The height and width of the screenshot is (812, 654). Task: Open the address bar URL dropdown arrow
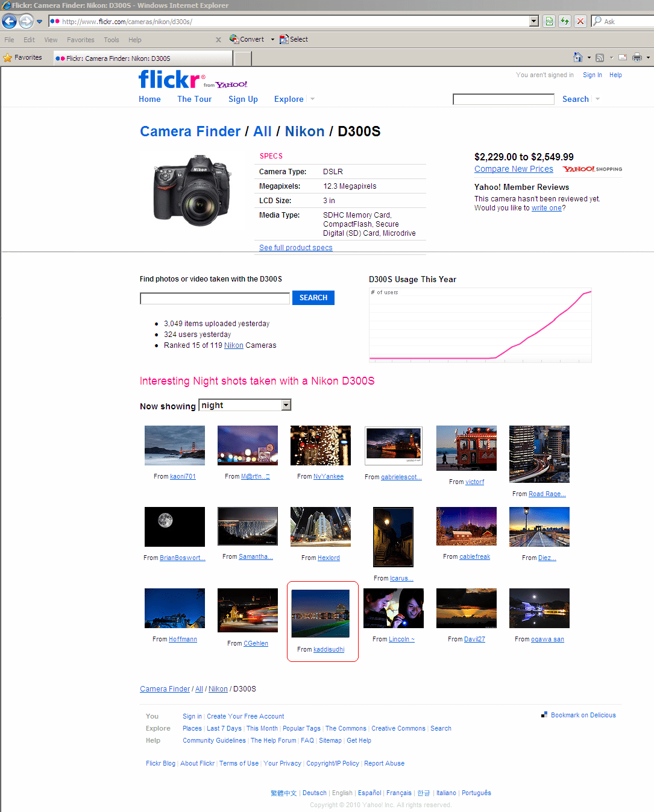point(534,21)
